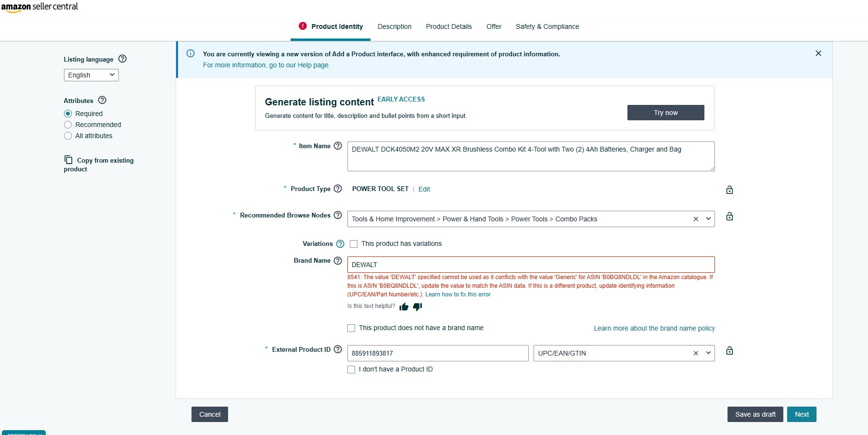The height and width of the screenshot is (435, 868).
Task: Click the lock icon for External Product ID
Action: point(729,350)
